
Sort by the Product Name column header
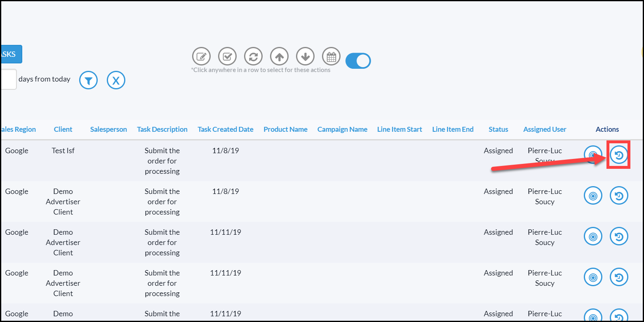pyautogui.click(x=285, y=129)
